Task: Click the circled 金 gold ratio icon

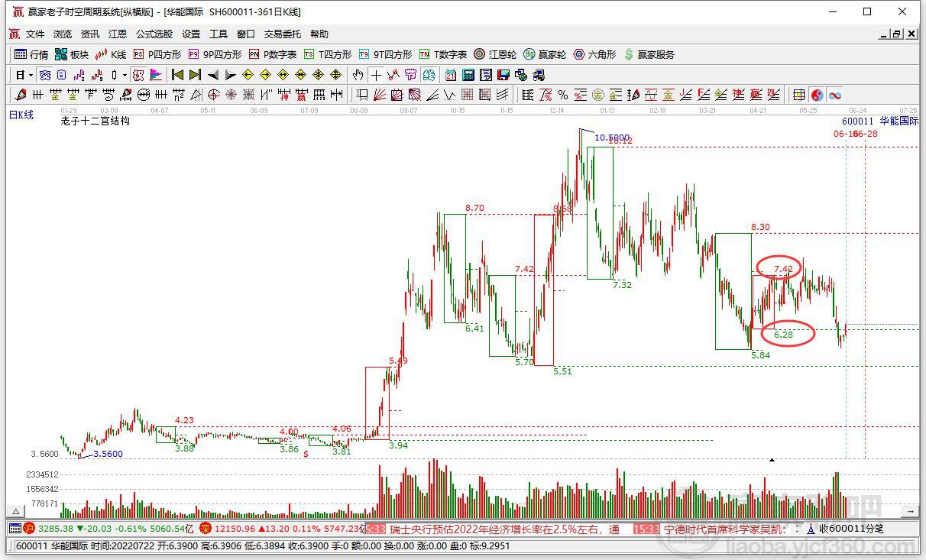Action: pos(597,95)
